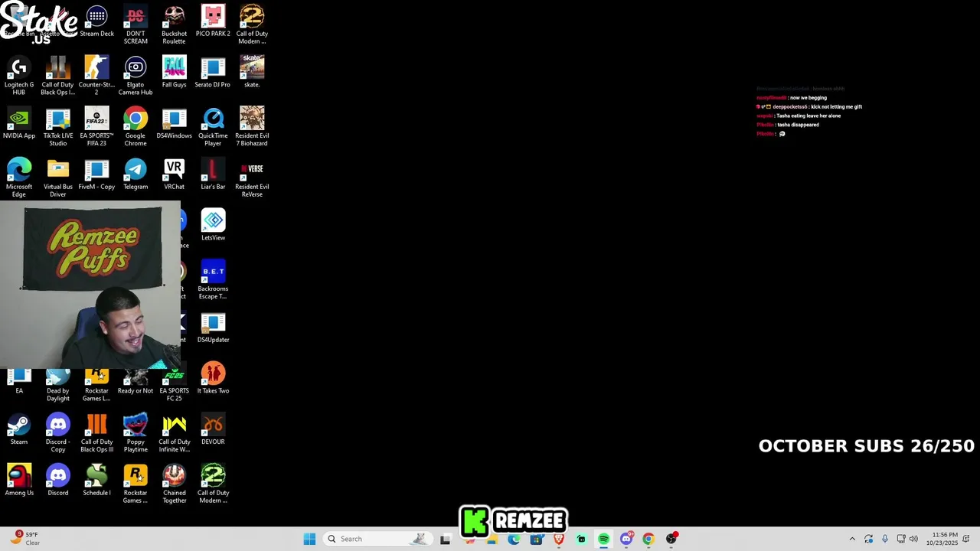Open Microsoft Edge desktop icon
980x551 pixels.
pos(19,178)
